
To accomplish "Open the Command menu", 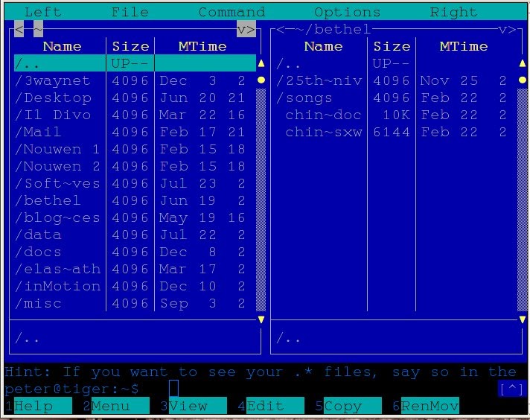I will tap(232, 12).
